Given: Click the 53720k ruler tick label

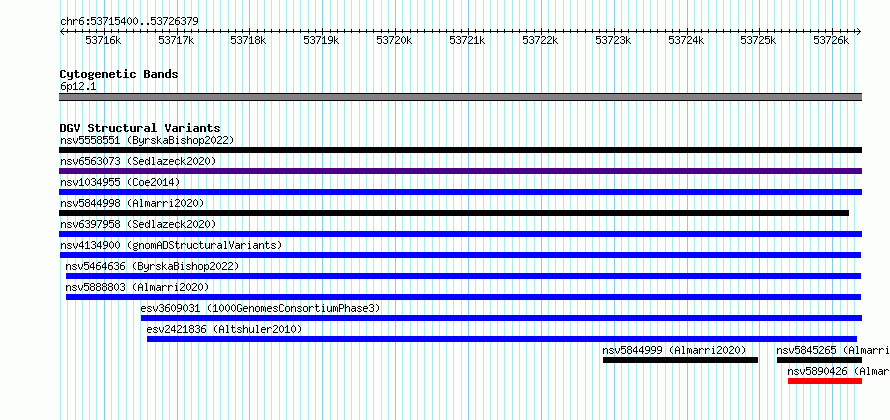Looking at the screenshot, I should 394,40.
